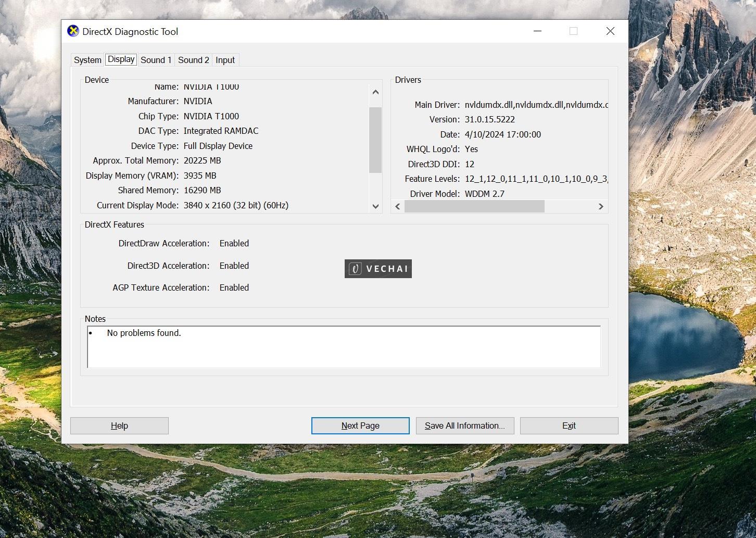
Task: Click driver Date value 4/10/2024 17:00:00
Action: (503, 134)
